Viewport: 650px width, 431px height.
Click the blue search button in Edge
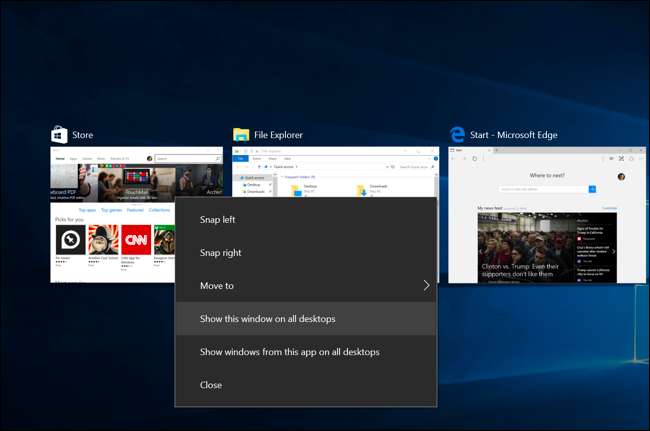[592, 188]
